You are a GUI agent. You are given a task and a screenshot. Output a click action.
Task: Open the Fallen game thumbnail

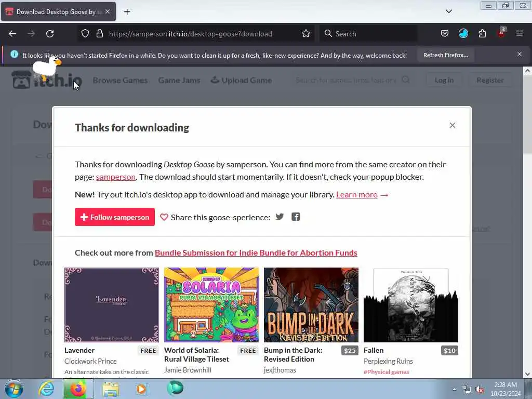[x=411, y=304]
